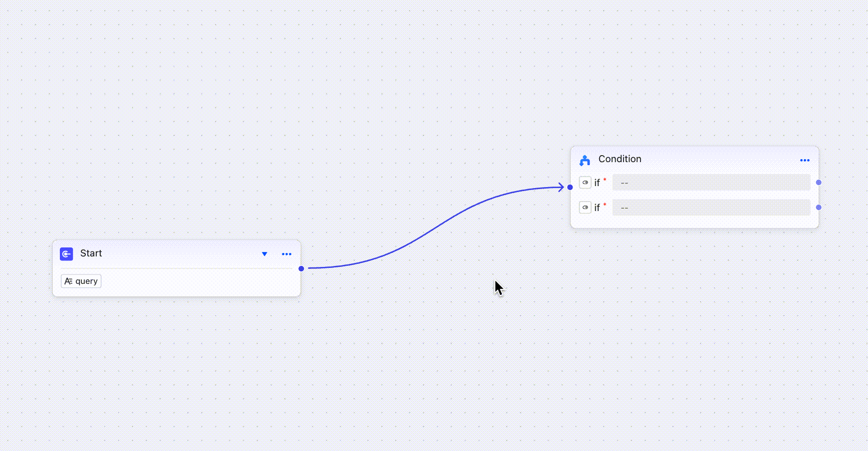Click the second if branch output port

tap(819, 208)
